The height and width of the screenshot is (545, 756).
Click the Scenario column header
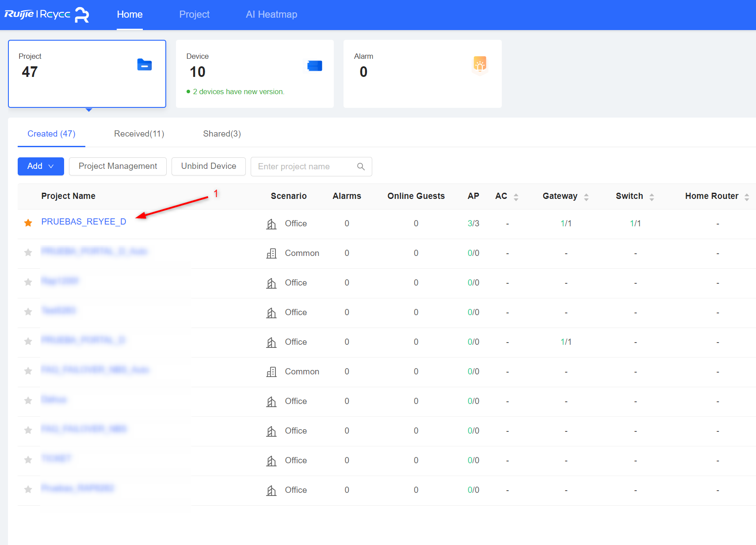coord(289,196)
